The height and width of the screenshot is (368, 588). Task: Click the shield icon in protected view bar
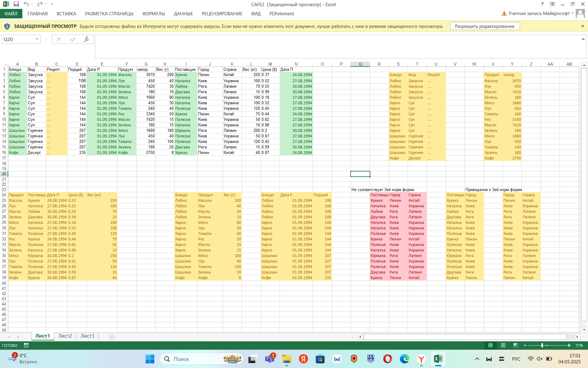[x=7, y=26]
